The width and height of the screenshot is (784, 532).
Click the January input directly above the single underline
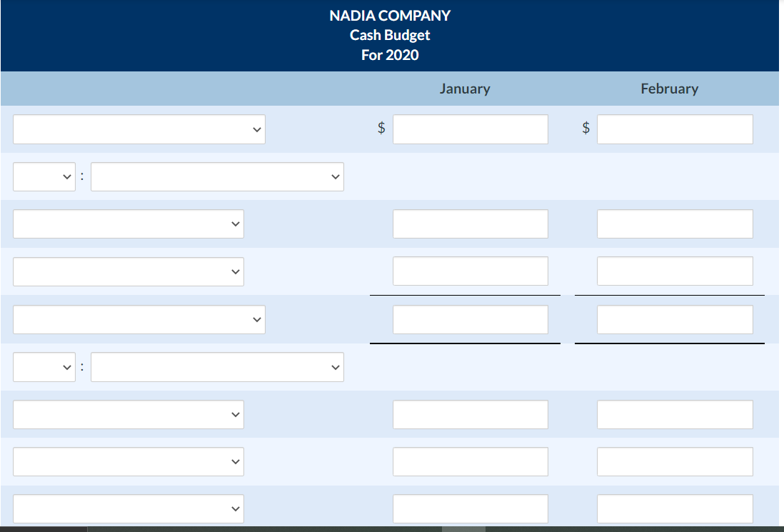point(471,271)
